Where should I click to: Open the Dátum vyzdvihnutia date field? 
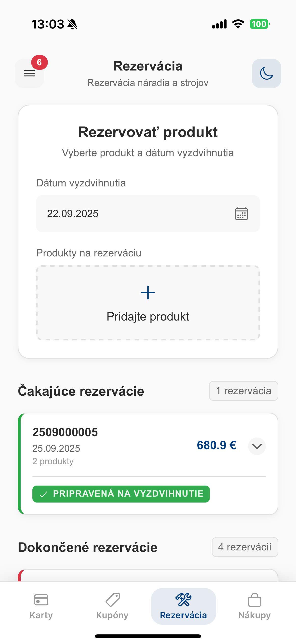(x=135, y=214)
